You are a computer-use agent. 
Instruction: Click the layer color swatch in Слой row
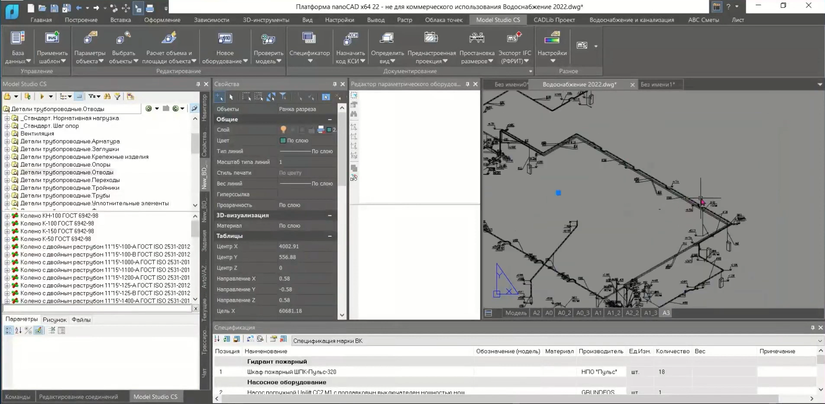click(x=330, y=129)
